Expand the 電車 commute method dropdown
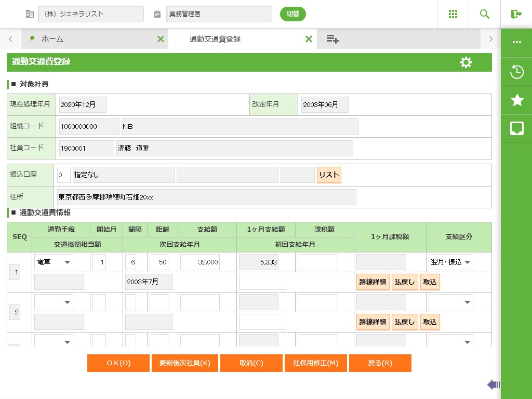 [x=54, y=262]
